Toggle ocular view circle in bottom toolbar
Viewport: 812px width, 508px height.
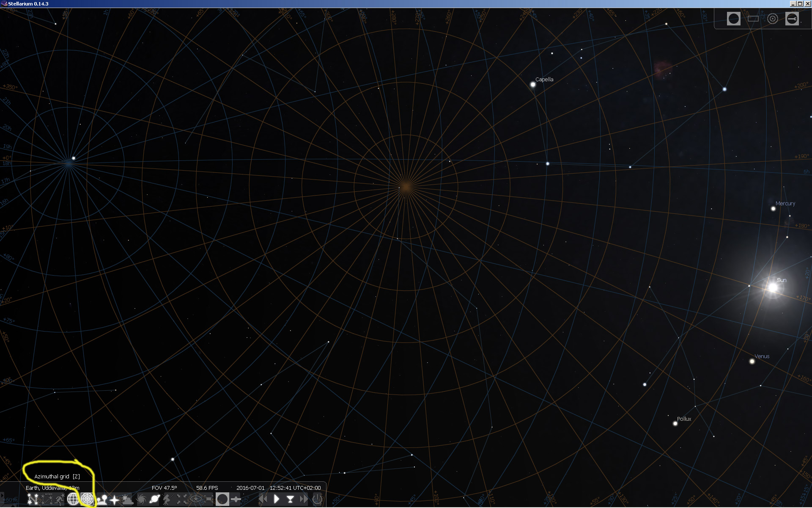click(x=222, y=499)
